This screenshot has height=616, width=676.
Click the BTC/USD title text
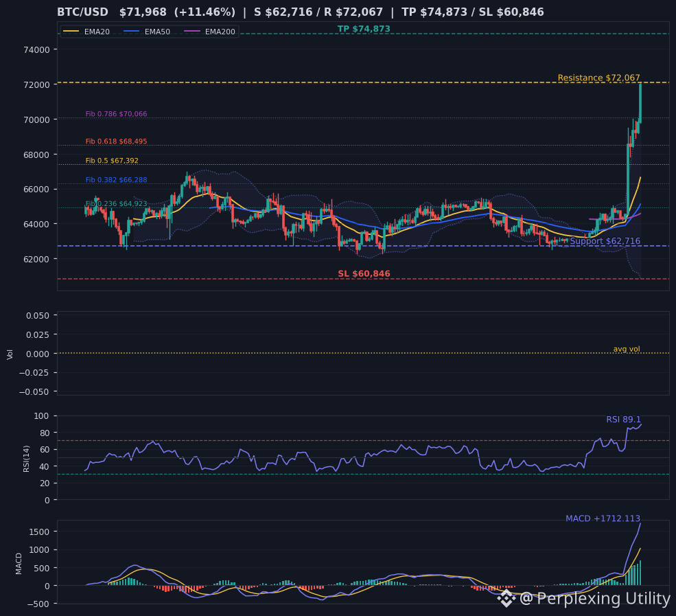(x=83, y=12)
